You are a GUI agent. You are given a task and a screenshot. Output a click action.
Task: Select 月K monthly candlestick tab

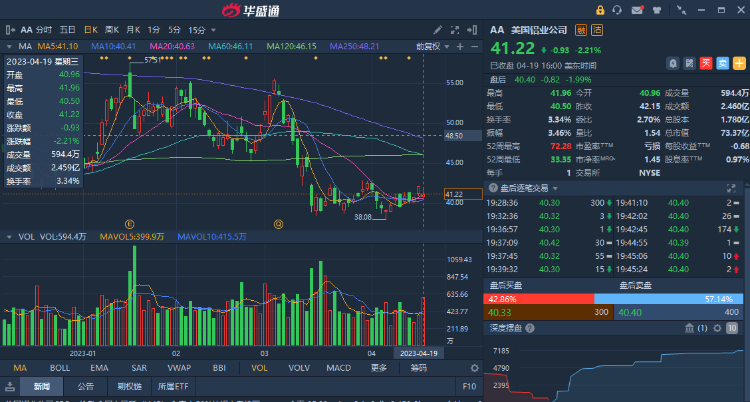point(133,30)
